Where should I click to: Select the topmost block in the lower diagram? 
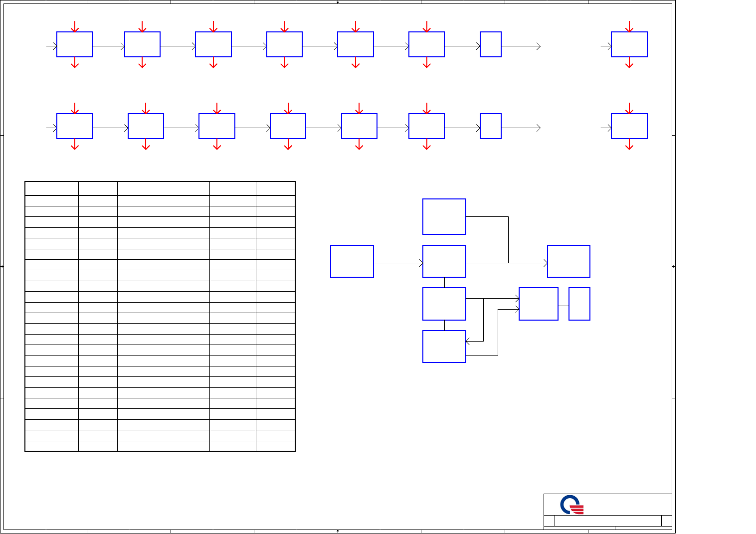tap(444, 217)
